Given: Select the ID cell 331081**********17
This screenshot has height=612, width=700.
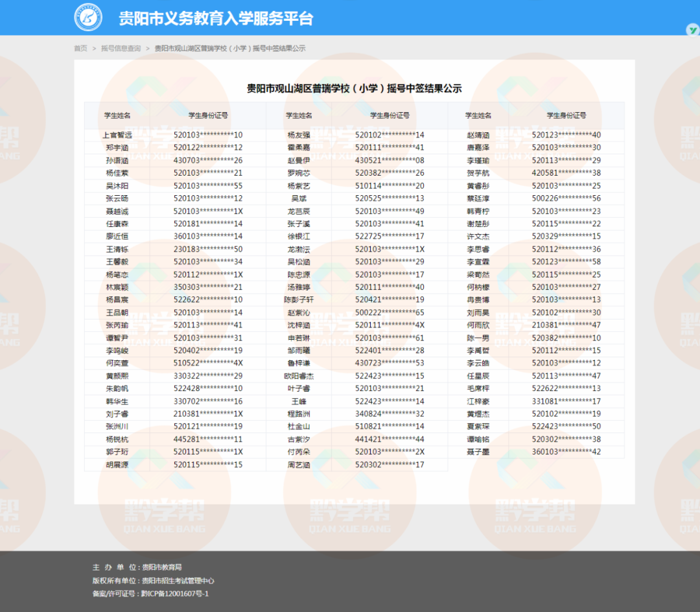Looking at the screenshot, I should 566,401.
